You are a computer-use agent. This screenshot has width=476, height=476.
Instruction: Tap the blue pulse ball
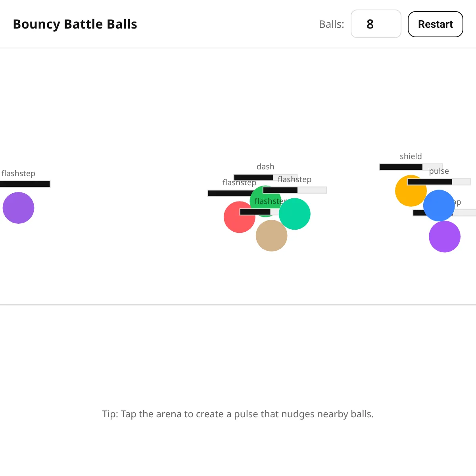[x=439, y=205]
